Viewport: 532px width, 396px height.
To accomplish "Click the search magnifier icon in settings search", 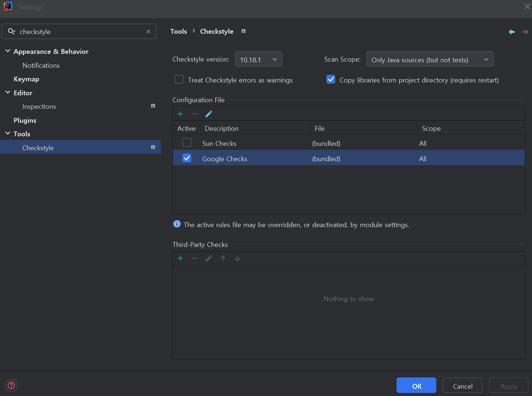I will point(12,32).
